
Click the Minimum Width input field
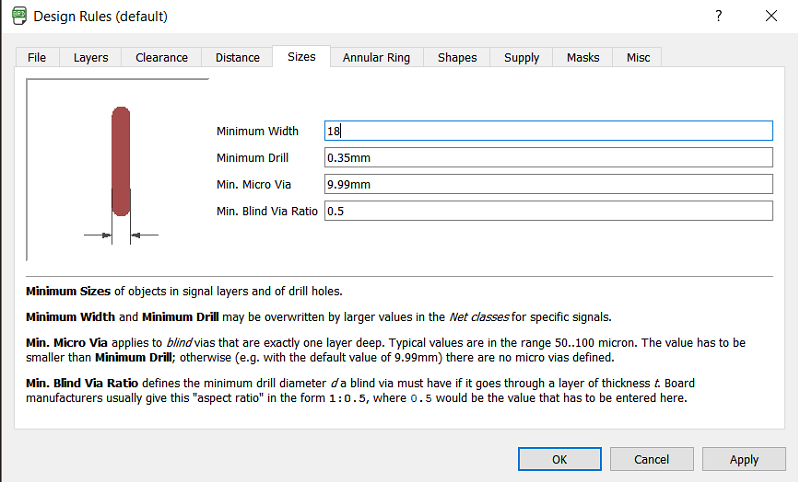pyautogui.click(x=548, y=131)
